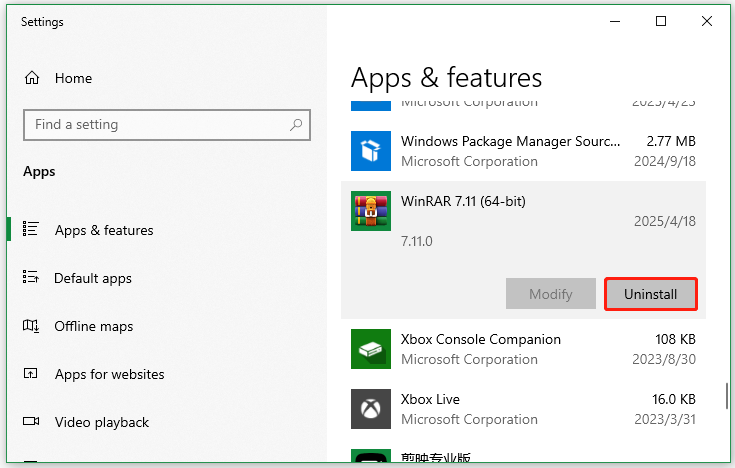Click the 108 KB size value
This screenshot has height=468, width=735.
(x=675, y=339)
